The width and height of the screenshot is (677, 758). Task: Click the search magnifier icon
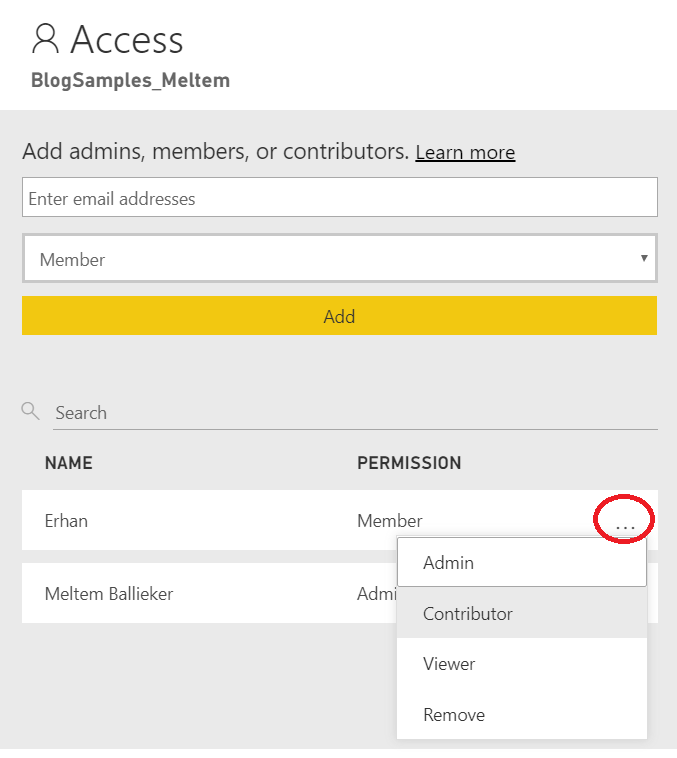30,411
